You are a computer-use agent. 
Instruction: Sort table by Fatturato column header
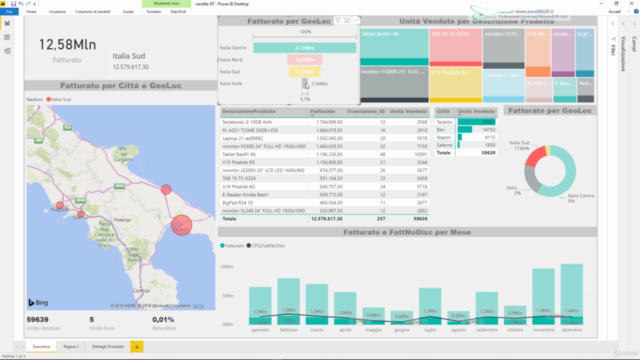click(x=322, y=111)
